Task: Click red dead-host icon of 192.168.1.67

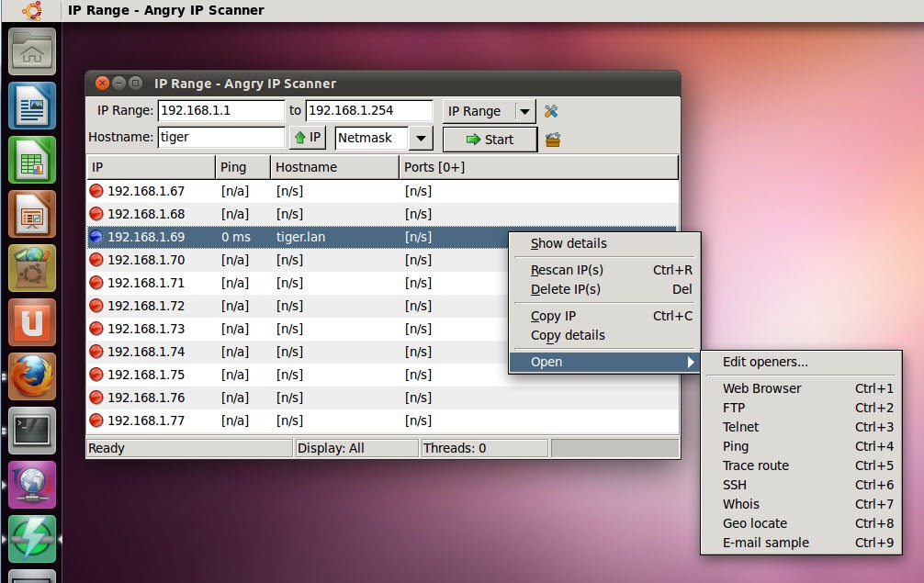Action: tap(96, 191)
